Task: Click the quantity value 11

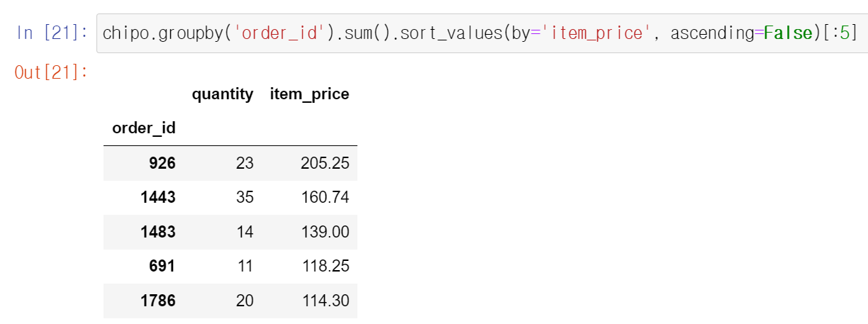Action: tap(245, 266)
